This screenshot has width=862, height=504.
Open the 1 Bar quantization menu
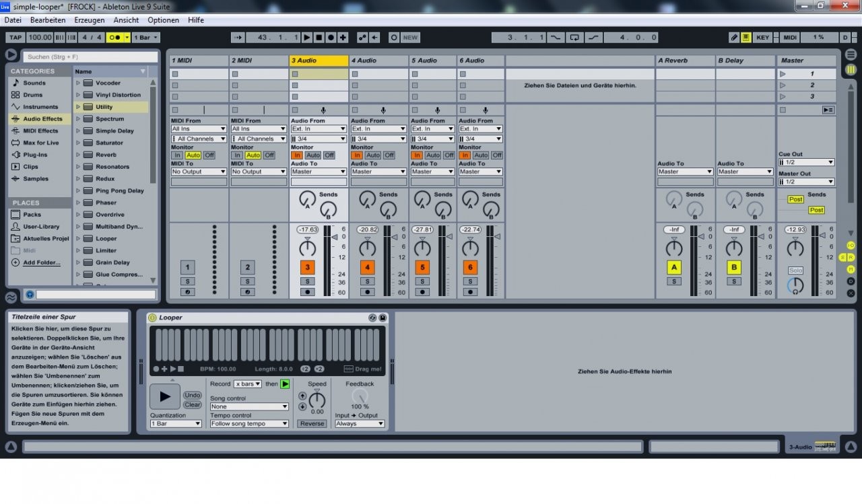click(145, 38)
